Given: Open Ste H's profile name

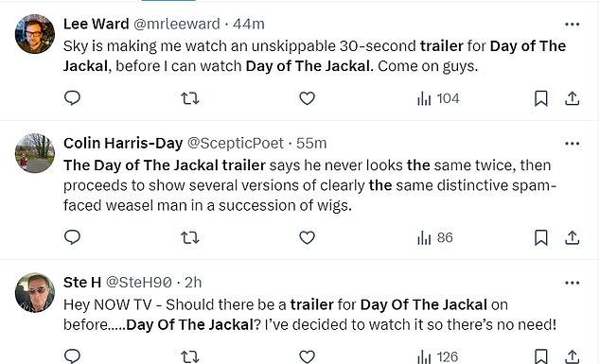Looking at the screenshot, I should 82,283.
